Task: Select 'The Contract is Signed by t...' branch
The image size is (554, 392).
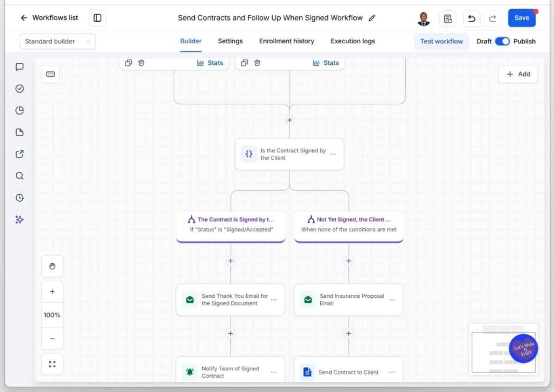Action: pyautogui.click(x=230, y=227)
